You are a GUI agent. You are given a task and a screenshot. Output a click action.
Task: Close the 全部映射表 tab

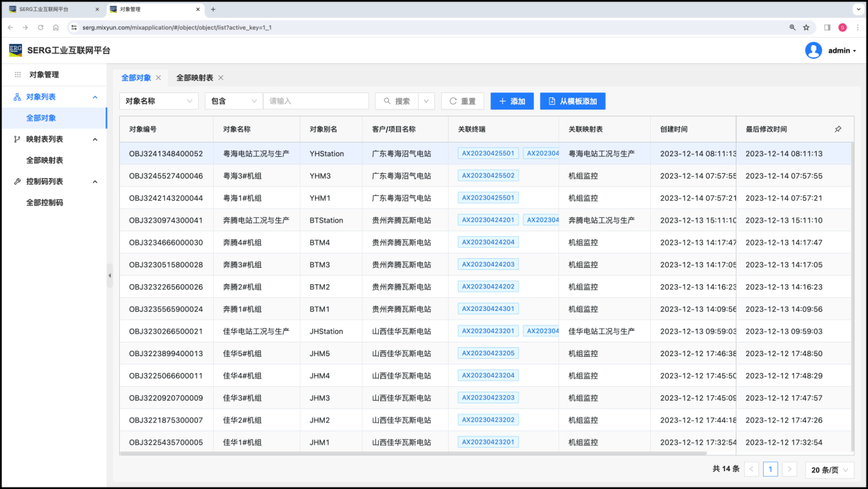coord(221,78)
